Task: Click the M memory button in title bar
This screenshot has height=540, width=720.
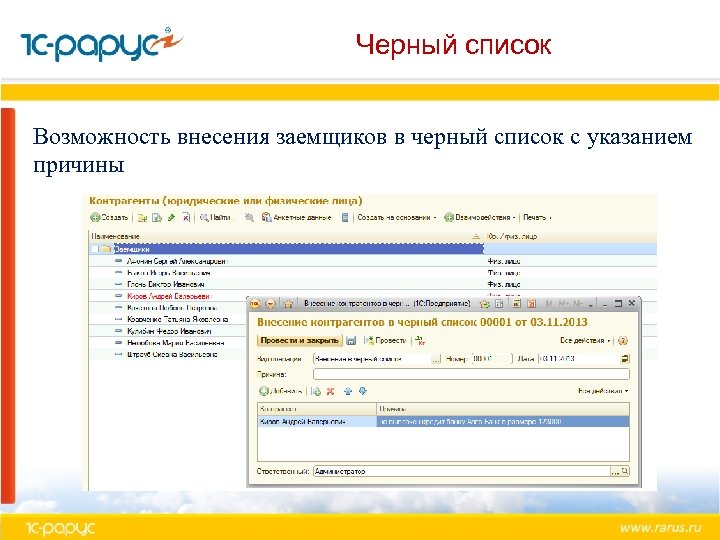Action: (549, 304)
